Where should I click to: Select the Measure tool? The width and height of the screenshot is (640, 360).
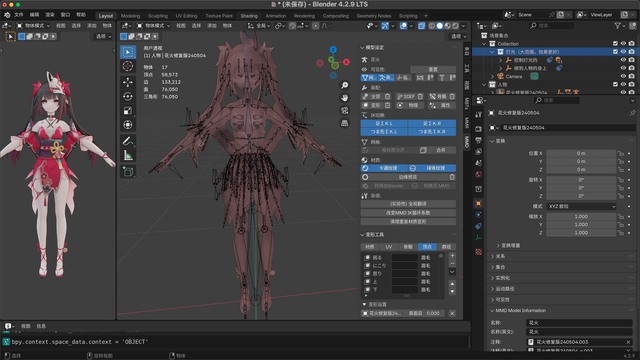[x=128, y=155]
